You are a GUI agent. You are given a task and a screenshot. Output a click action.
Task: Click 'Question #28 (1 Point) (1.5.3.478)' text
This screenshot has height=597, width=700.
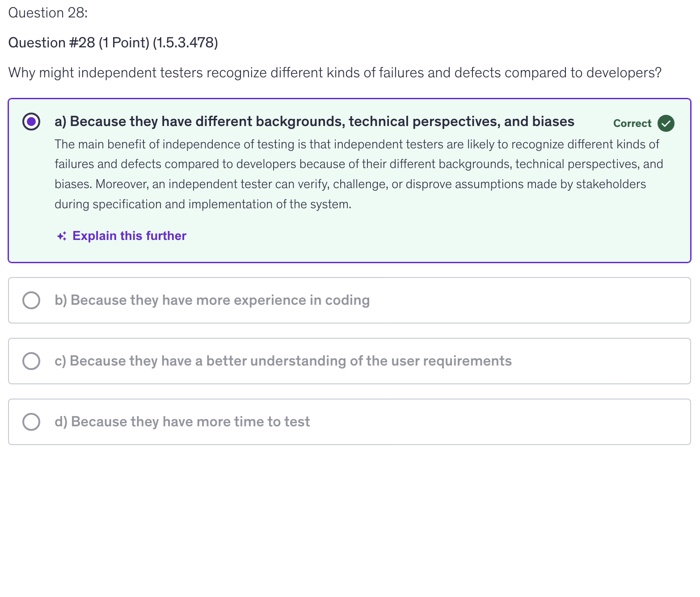(x=113, y=43)
